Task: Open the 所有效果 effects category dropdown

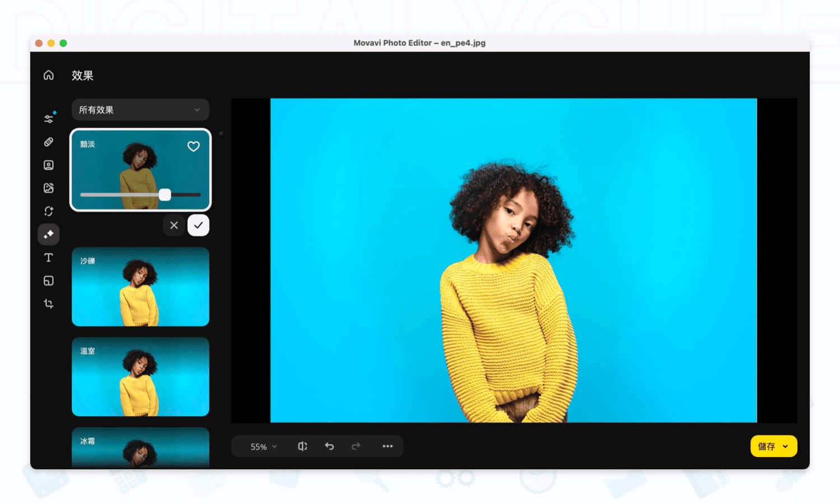Action: 140,110
